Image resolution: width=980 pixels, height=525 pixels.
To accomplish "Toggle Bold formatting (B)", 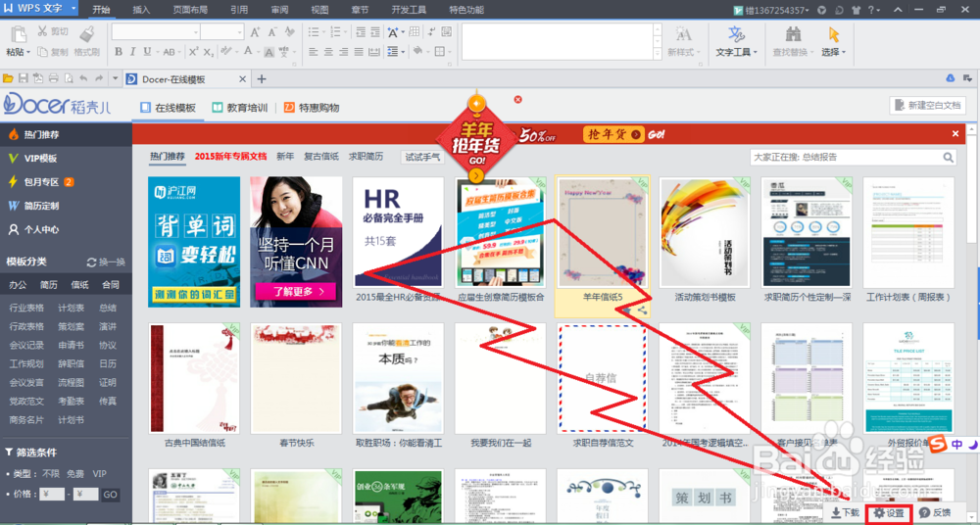I will pyautogui.click(x=119, y=52).
